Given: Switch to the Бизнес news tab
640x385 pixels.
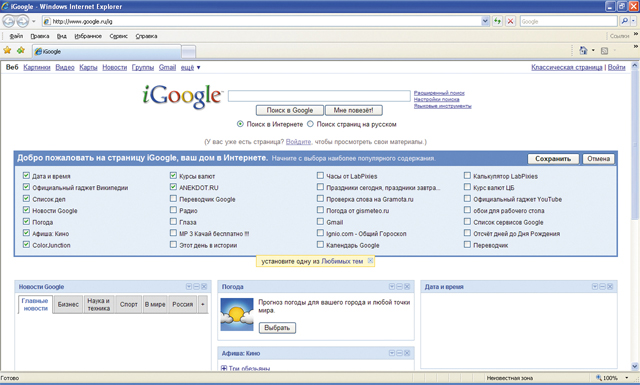Looking at the screenshot, I should (x=68, y=305).
